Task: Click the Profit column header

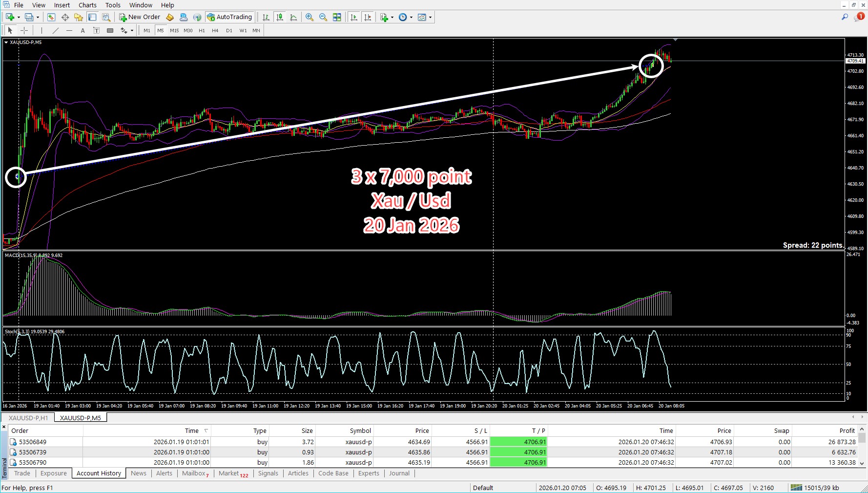Action: 847,430
